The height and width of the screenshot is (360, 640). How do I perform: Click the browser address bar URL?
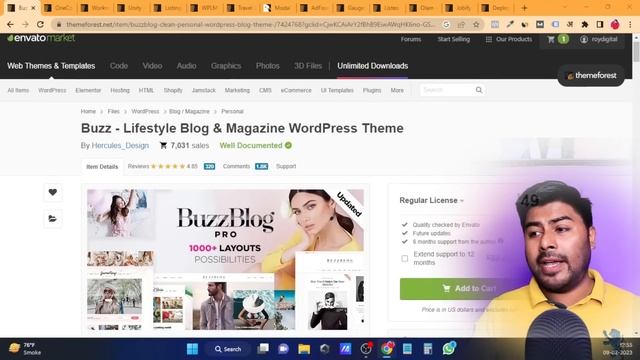[251, 24]
